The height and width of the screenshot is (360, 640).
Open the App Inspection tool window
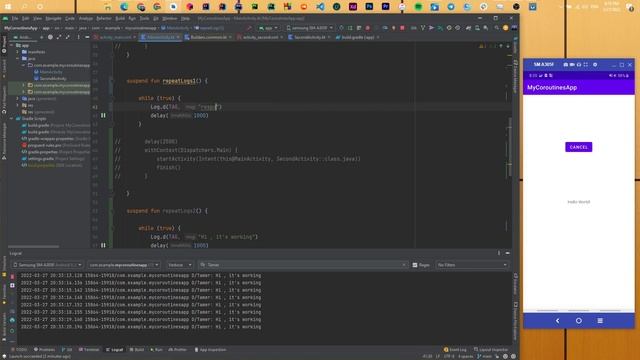[211, 350]
